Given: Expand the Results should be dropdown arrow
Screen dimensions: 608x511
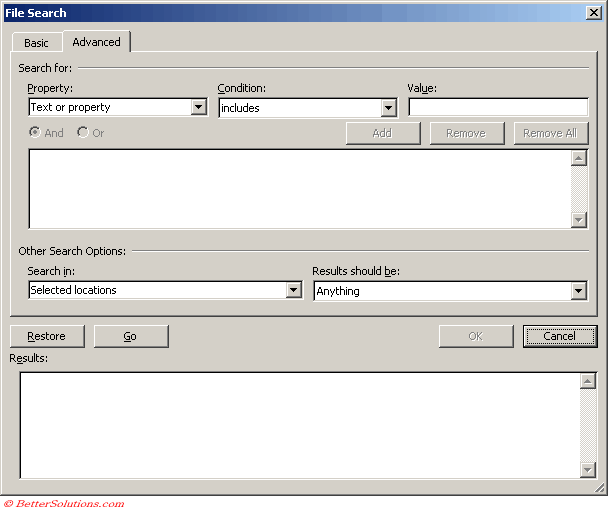Looking at the screenshot, I should tap(579, 291).
